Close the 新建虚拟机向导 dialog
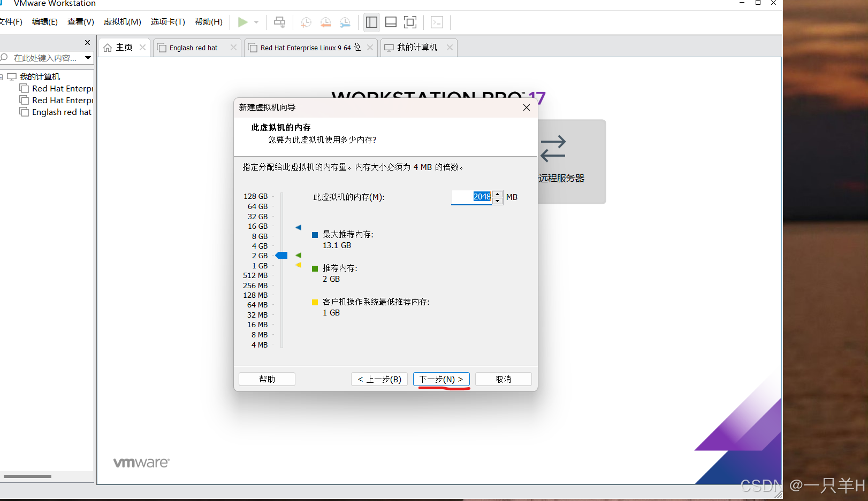Viewport: 868px width, 501px height. click(527, 107)
